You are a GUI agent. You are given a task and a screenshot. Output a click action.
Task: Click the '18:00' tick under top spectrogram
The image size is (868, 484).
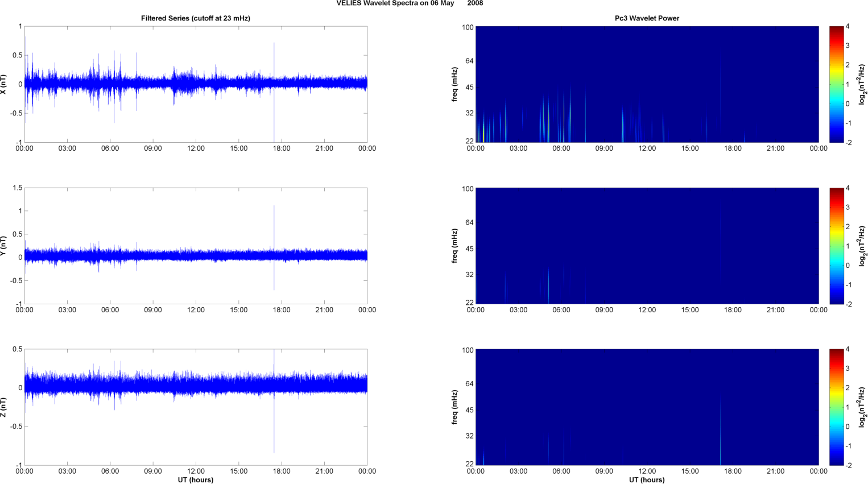[x=733, y=148]
